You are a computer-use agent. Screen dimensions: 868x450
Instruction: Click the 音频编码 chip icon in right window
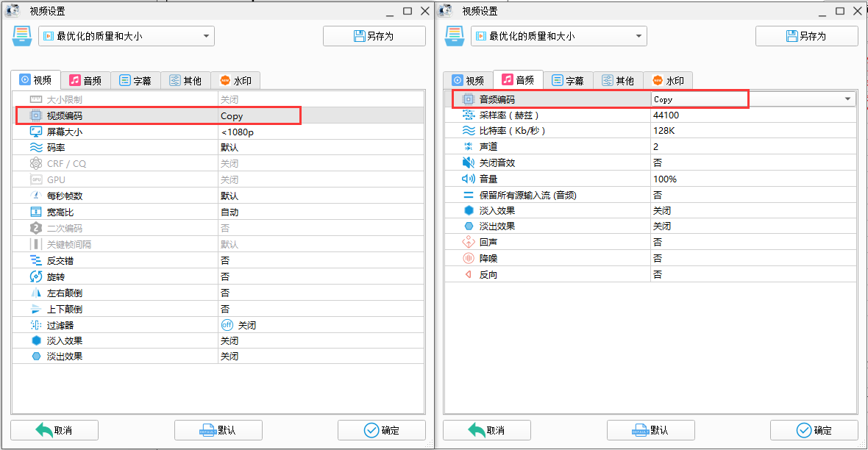pyautogui.click(x=469, y=99)
